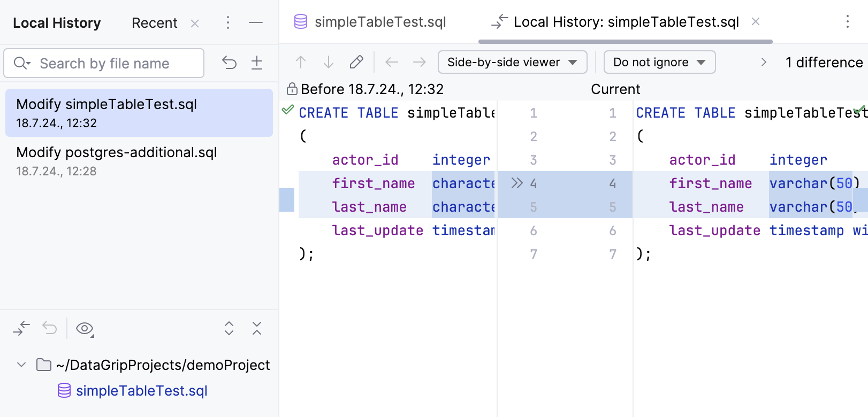Screen dimensions: 868x417
Task: Open the Side-by-side viewer dropdown
Action: 512,63
